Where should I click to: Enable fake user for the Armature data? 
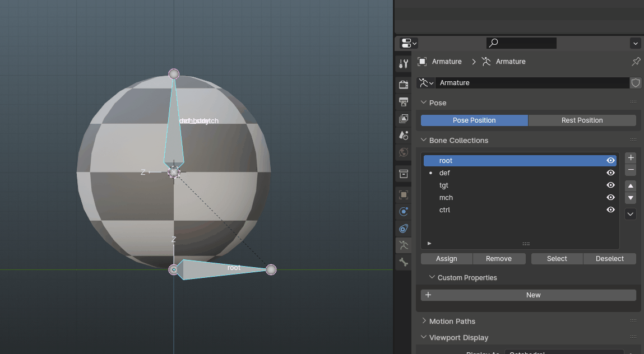click(x=636, y=83)
